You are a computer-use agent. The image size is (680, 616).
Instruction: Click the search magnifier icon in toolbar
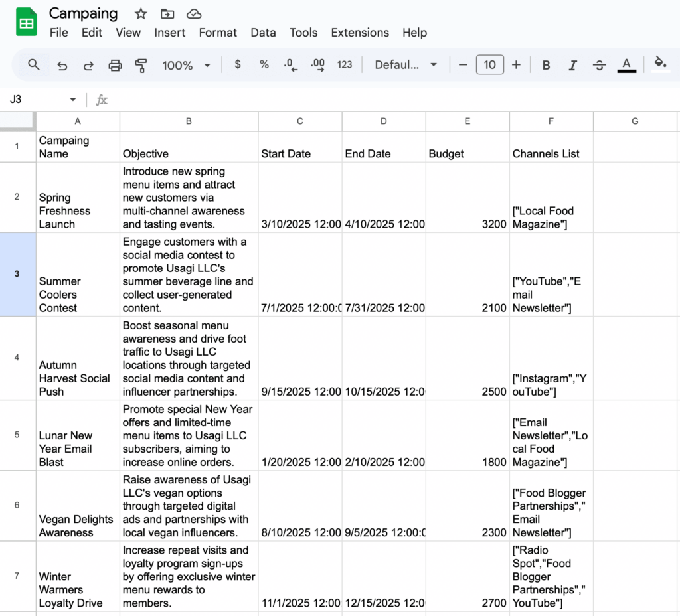click(34, 64)
